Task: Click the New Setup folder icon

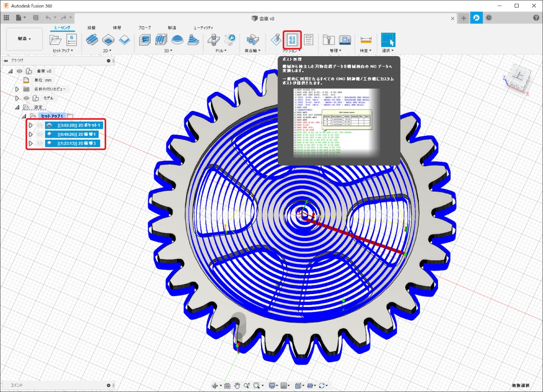Action: pyautogui.click(x=55, y=40)
